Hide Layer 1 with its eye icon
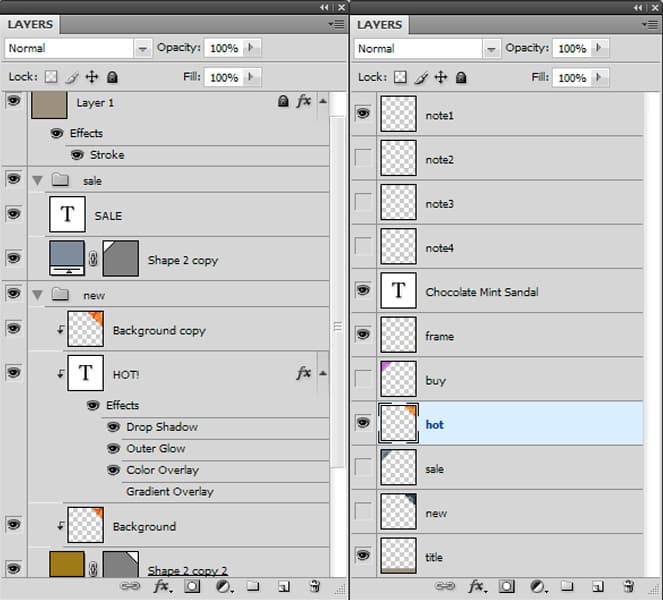The width and height of the screenshot is (663, 600). [14, 101]
